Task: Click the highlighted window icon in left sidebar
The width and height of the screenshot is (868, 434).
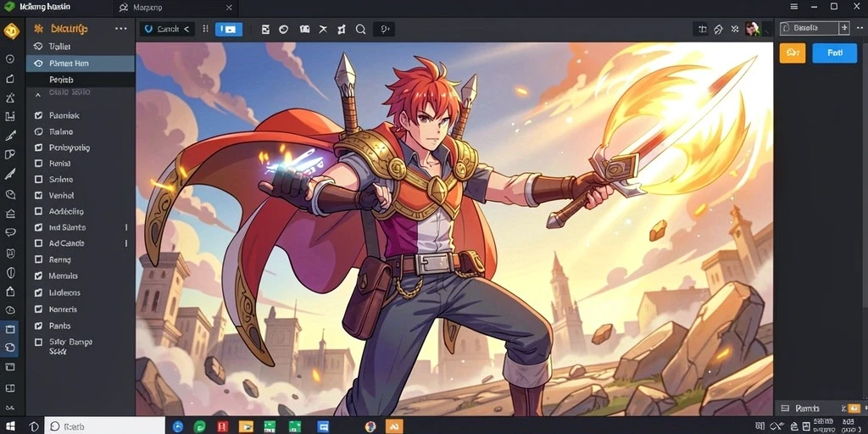Action: [x=10, y=330]
